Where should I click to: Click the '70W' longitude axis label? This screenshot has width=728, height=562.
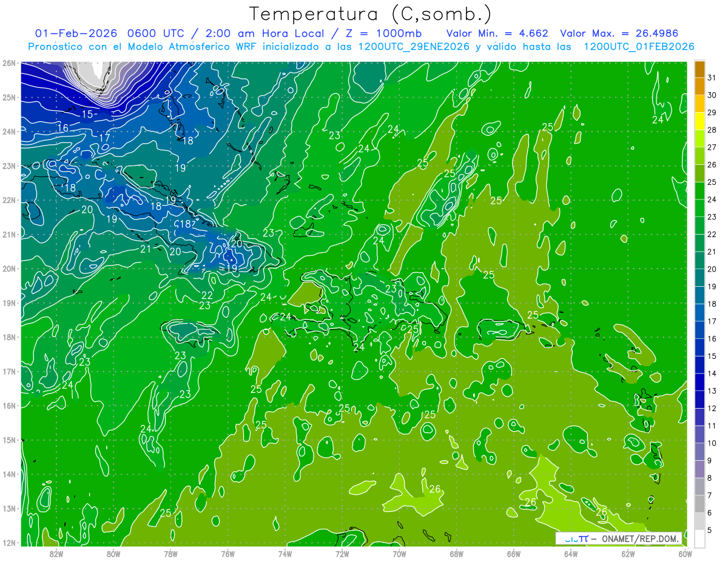(x=399, y=553)
